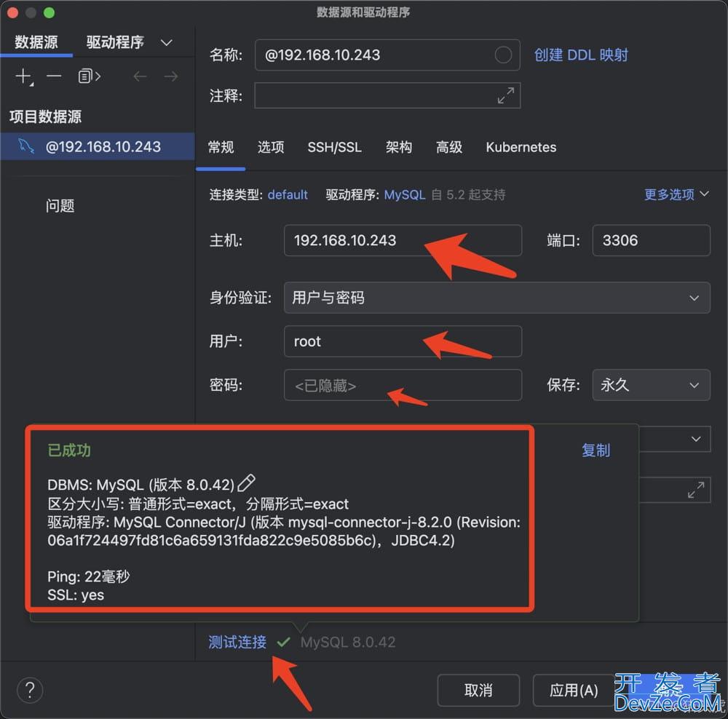Open the 保存 永久 dropdown

tap(651, 385)
